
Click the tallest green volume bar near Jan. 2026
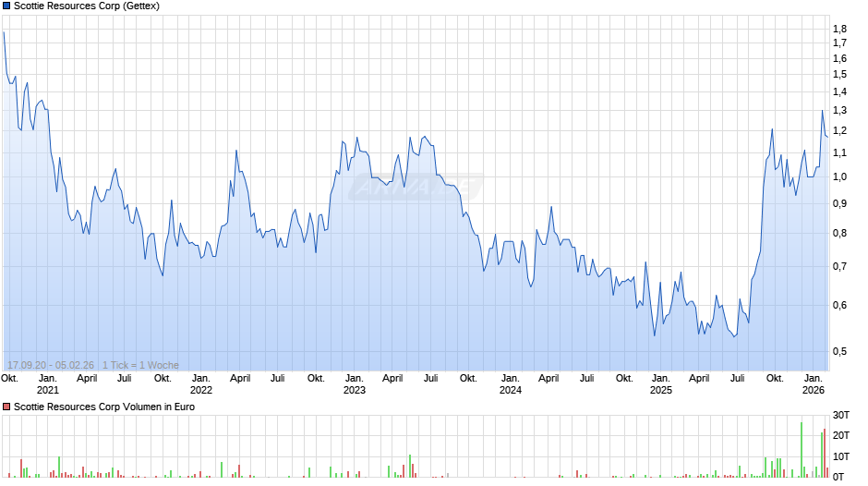click(x=801, y=450)
